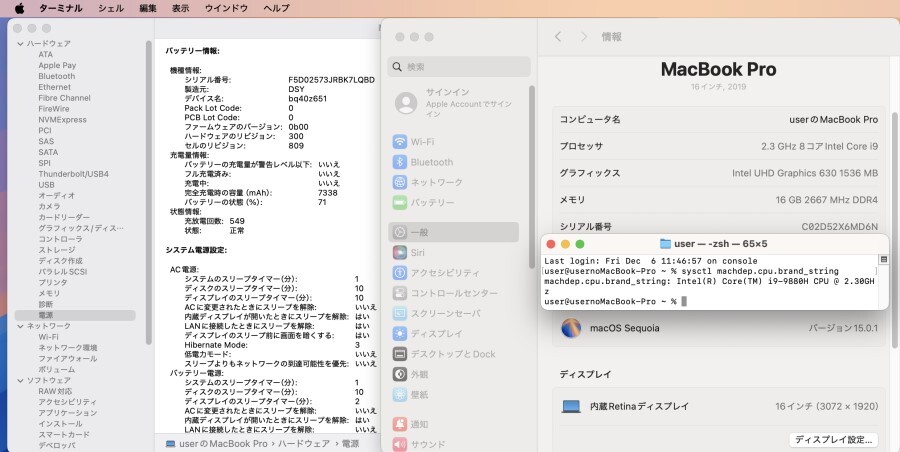Click the macOS Sequoia icon

pos(571,329)
